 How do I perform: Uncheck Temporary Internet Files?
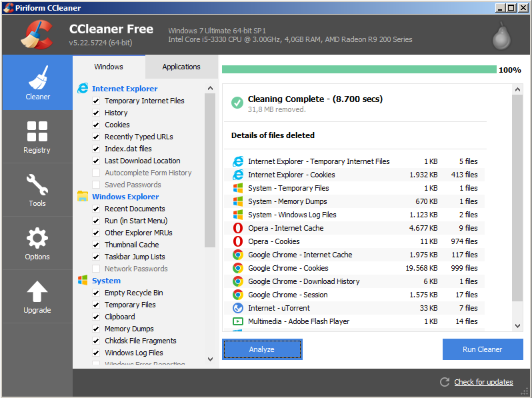pyautogui.click(x=96, y=101)
